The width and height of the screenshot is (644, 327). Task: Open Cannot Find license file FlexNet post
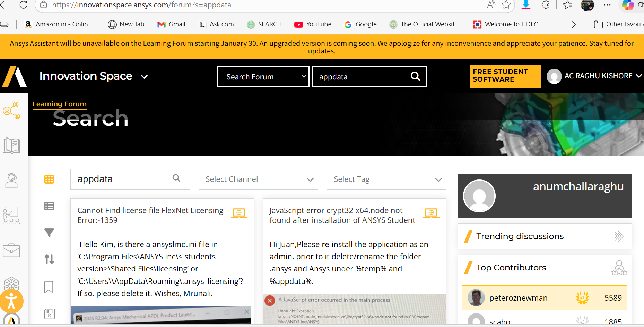150,215
